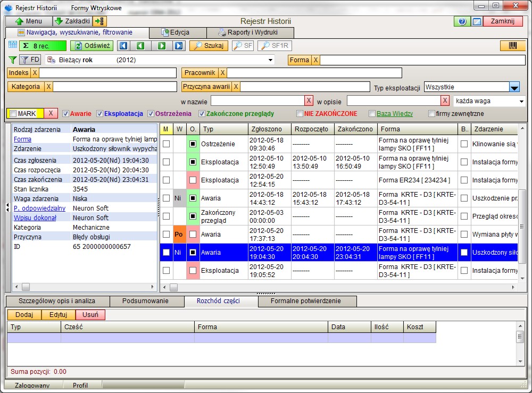Enable NIE ZAKOŃCZONE checkbox
This screenshot has width=532, height=393.
pos(300,114)
